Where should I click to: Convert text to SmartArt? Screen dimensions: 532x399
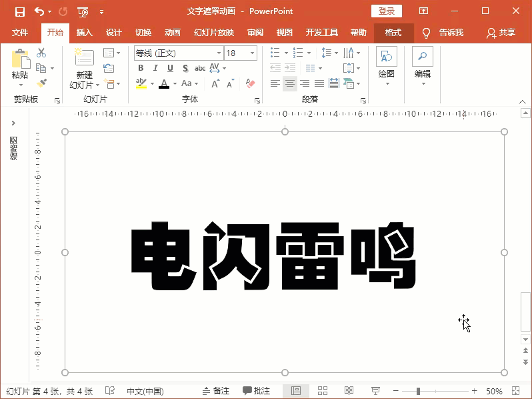click(x=351, y=83)
